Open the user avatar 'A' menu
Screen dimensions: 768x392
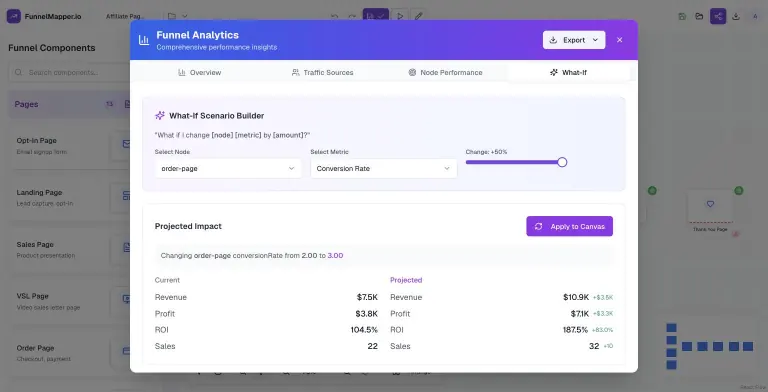tap(755, 16)
